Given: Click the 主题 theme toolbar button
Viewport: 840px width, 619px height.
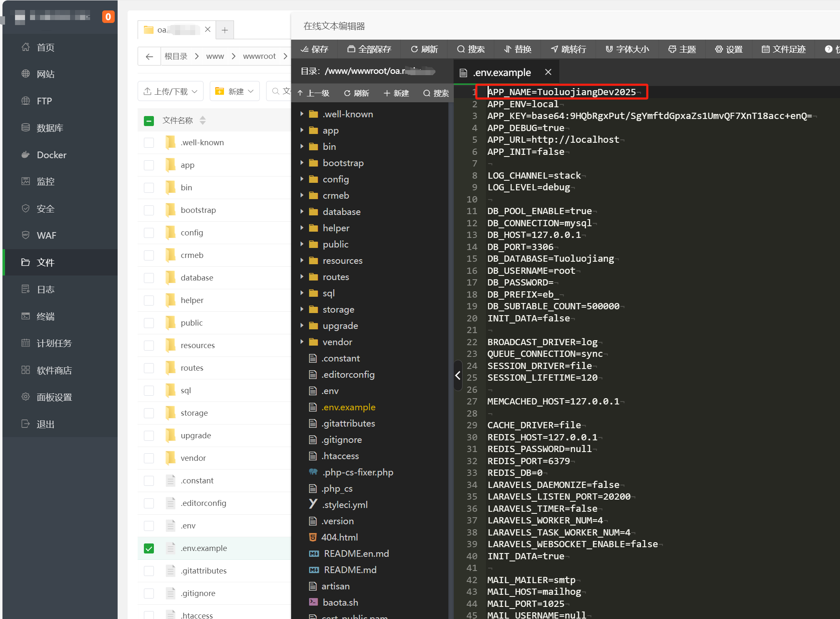Looking at the screenshot, I should pos(682,49).
